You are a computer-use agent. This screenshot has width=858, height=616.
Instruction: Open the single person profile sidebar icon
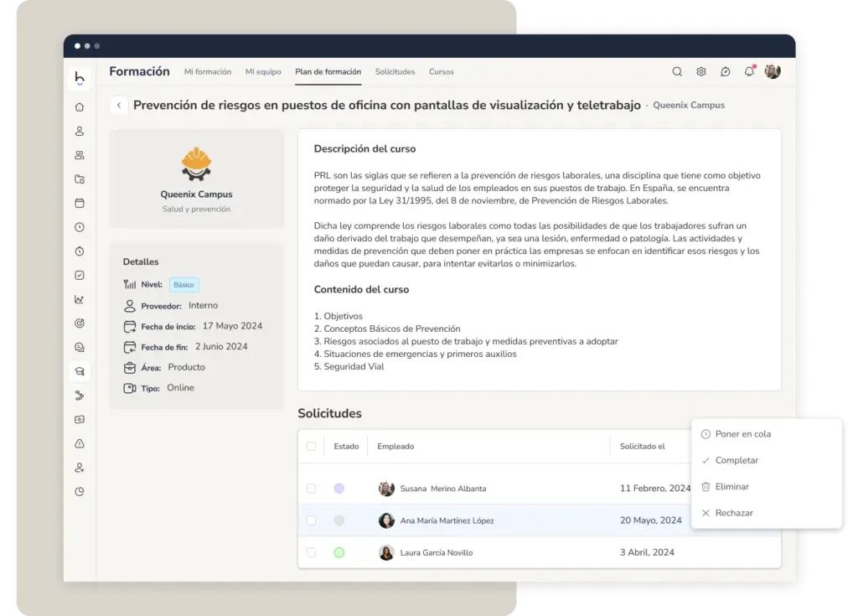(x=80, y=132)
